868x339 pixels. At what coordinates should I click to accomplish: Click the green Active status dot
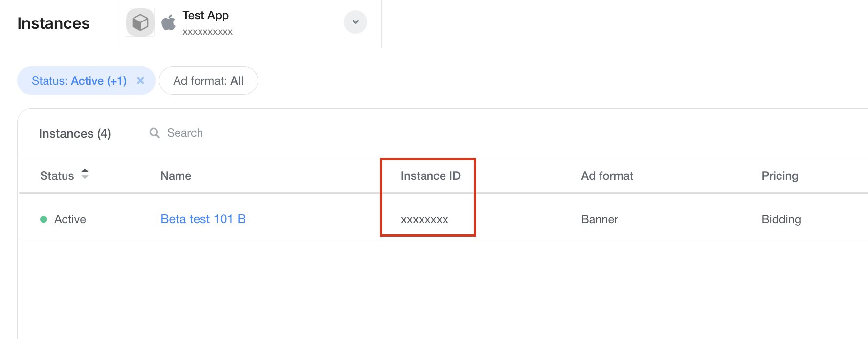coord(44,220)
